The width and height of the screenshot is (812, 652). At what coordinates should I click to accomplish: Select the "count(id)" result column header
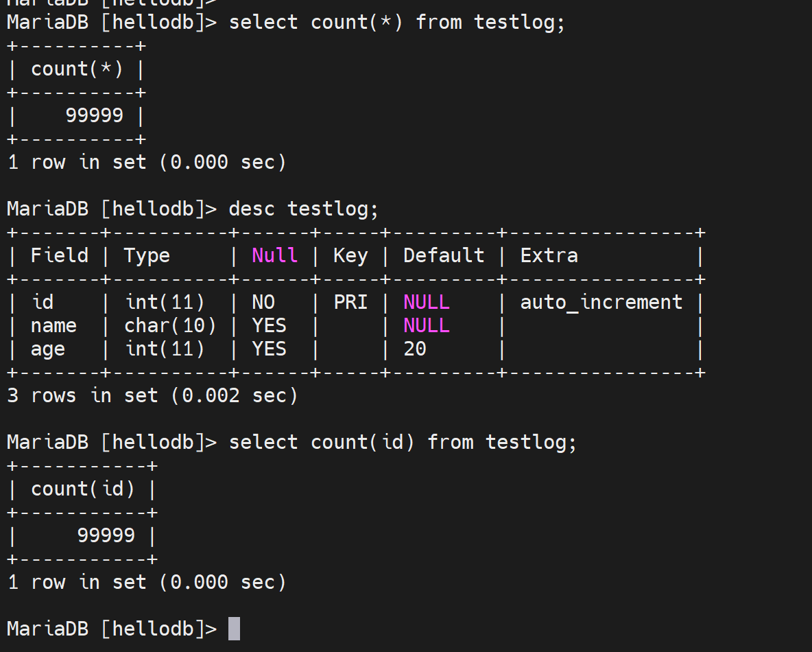[82, 489]
